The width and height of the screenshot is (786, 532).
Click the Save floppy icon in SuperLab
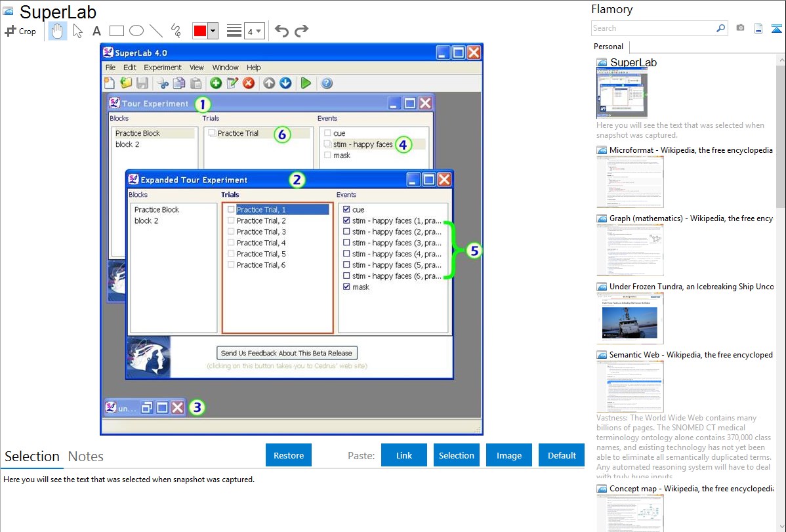point(142,83)
